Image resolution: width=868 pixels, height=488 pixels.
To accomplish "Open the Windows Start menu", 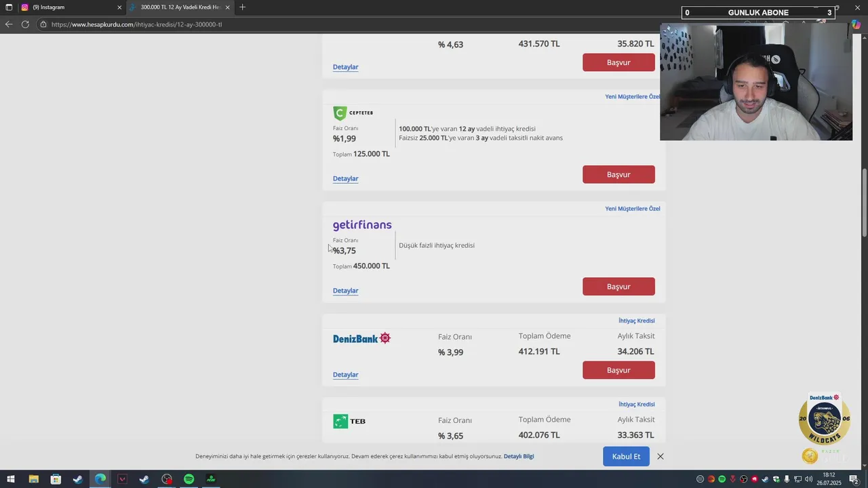I will click(11, 479).
